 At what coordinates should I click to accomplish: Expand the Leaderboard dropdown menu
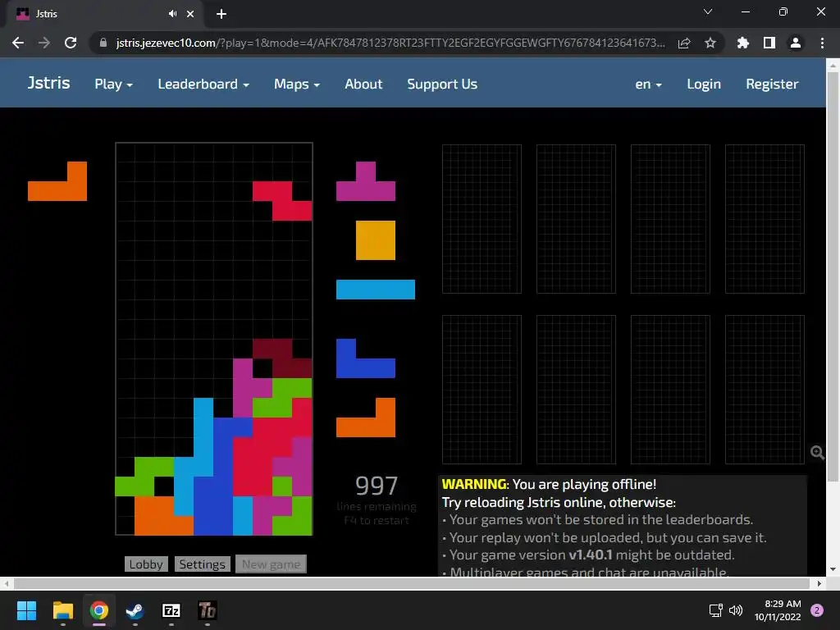pos(203,84)
